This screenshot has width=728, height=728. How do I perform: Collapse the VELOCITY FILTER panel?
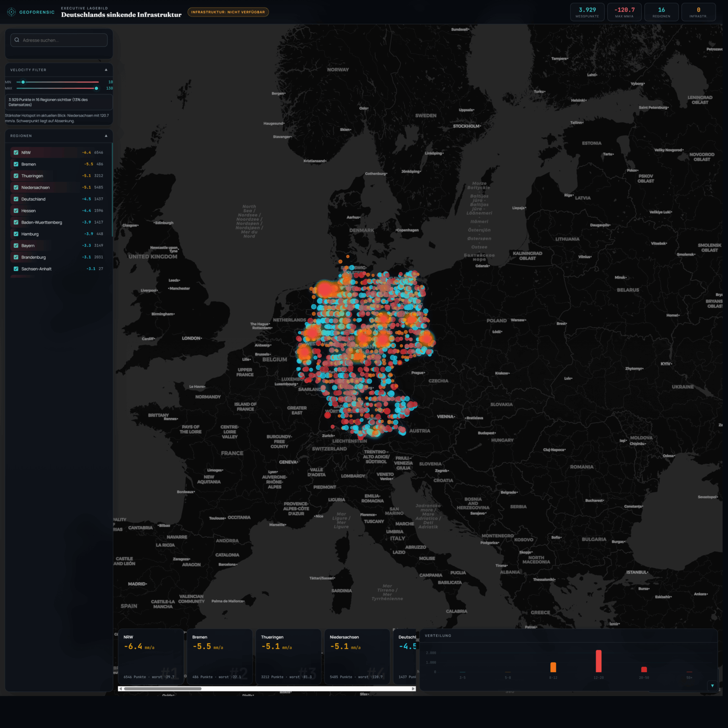click(106, 70)
